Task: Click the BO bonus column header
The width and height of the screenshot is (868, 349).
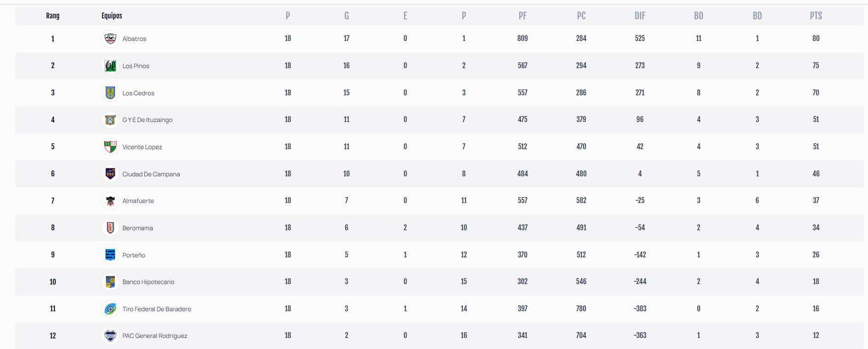Action: (698, 16)
